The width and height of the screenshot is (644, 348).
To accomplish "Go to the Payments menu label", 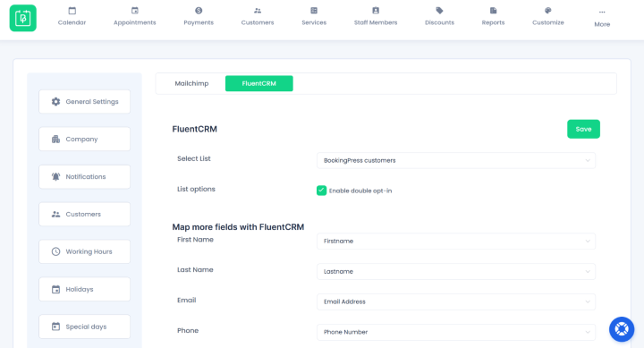I will (199, 22).
